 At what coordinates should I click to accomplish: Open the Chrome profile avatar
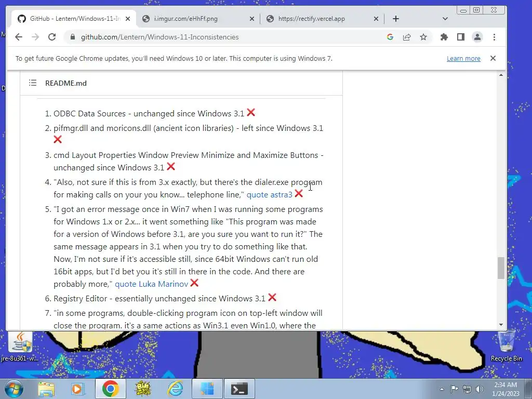point(477,37)
